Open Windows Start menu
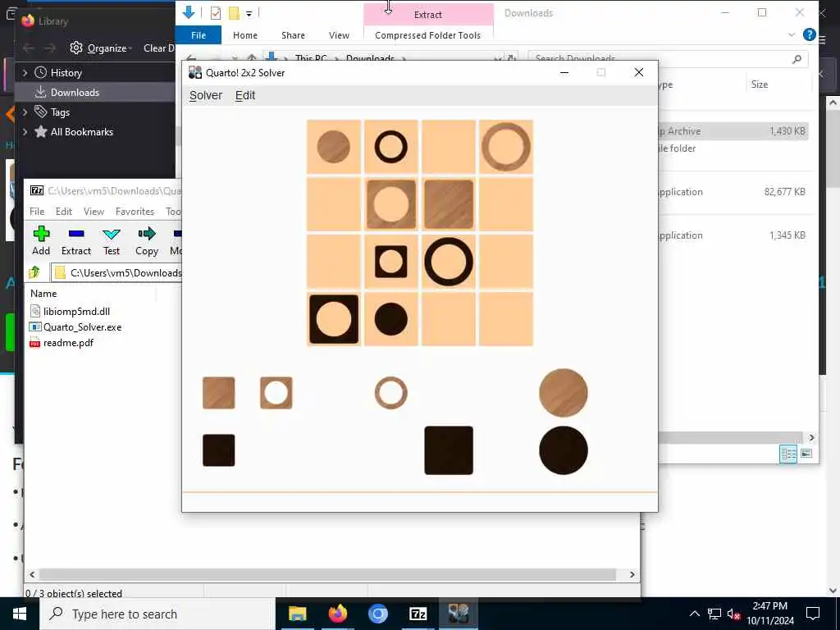Image resolution: width=840 pixels, height=630 pixels. click(20, 614)
